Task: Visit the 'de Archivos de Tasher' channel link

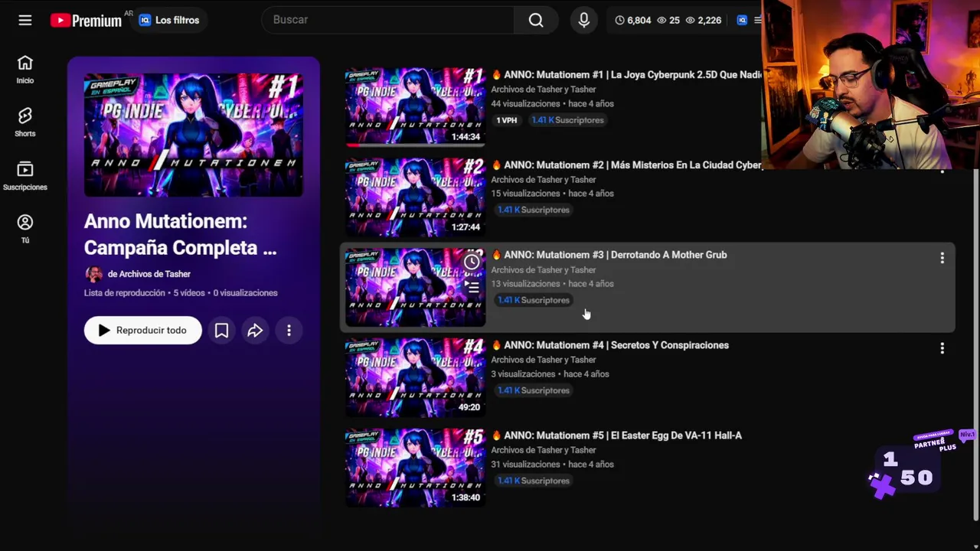Action: point(149,274)
